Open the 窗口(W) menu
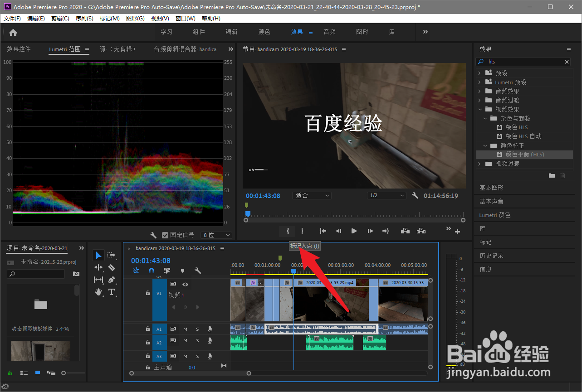This screenshot has height=392, width=582. (186, 19)
